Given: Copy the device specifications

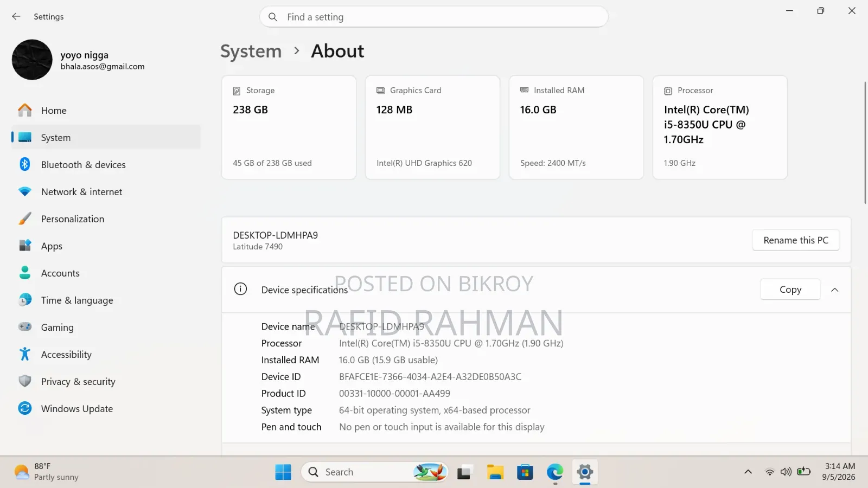Looking at the screenshot, I should (x=790, y=290).
